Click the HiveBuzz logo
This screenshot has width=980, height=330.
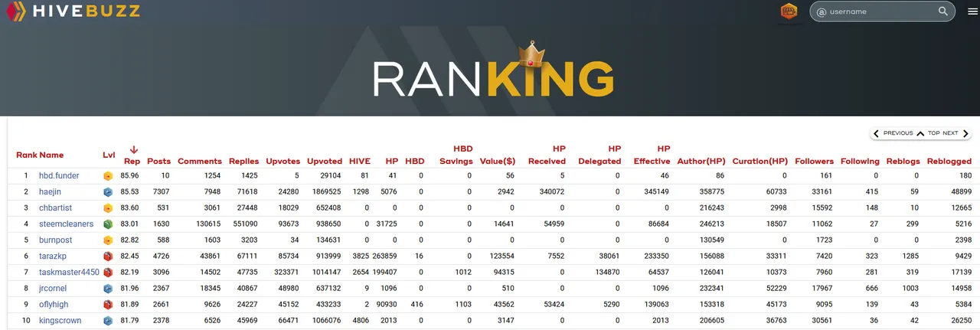[x=73, y=11]
